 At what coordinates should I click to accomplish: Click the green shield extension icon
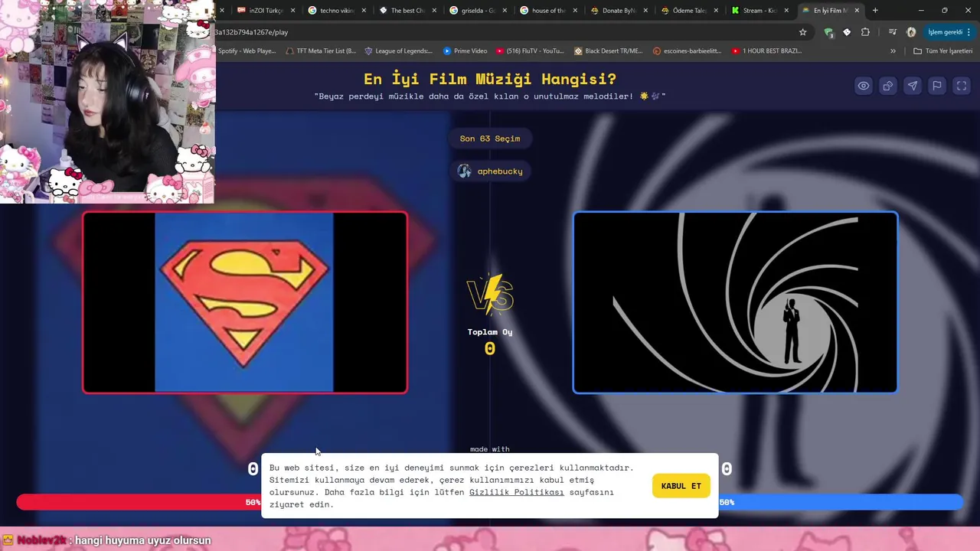click(828, 32)
